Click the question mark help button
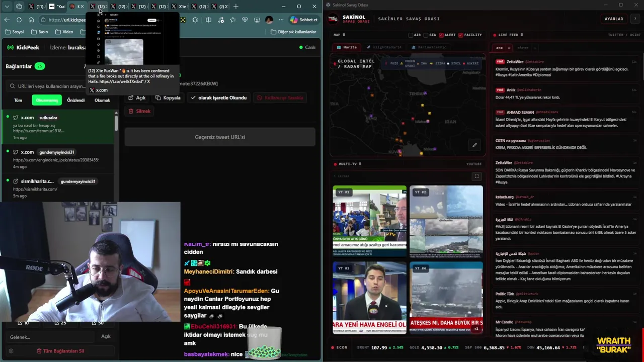This screenshot has width=644, height=362. pyautogui.click(x=635, y=19)
